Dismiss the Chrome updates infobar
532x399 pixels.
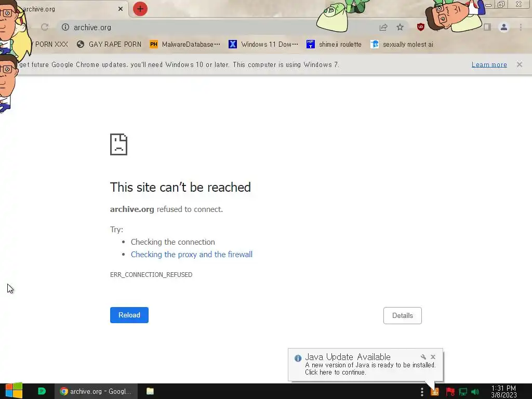coord(520,64)
